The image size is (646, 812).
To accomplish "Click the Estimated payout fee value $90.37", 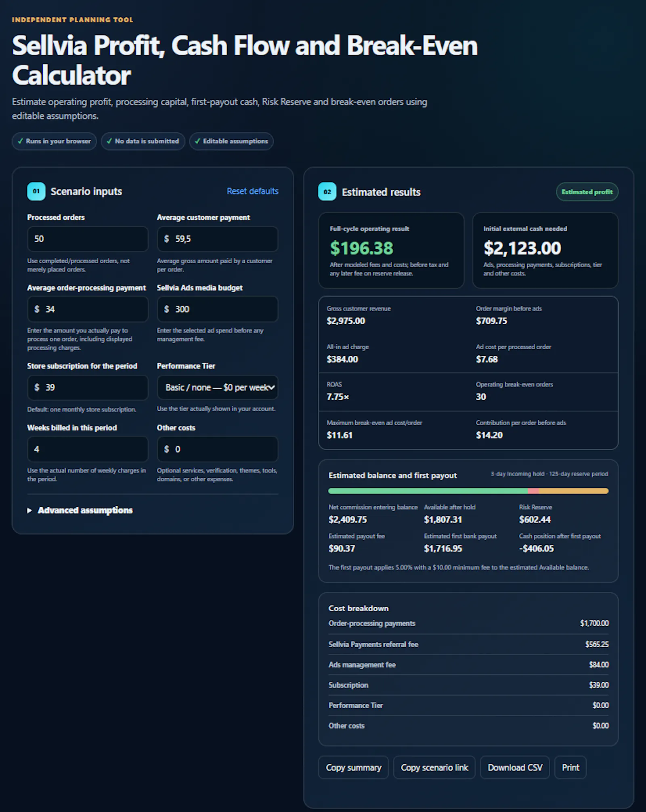I will (x=342, y=549).
